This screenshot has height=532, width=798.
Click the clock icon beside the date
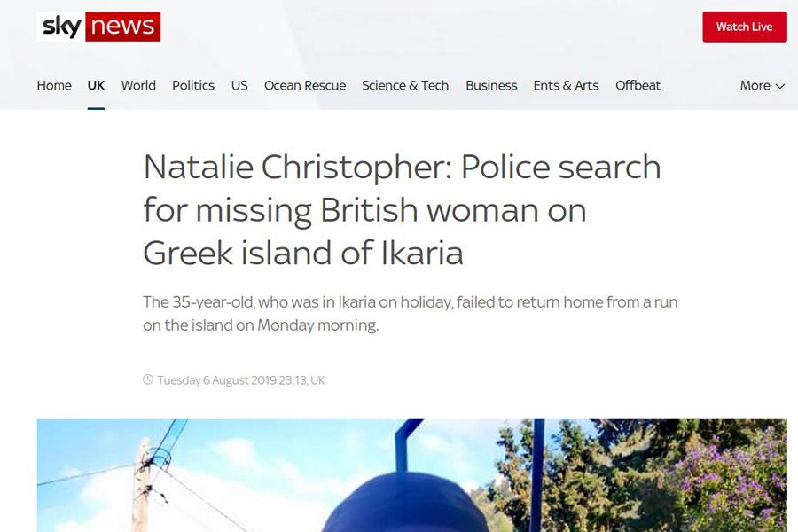(147, 379)
